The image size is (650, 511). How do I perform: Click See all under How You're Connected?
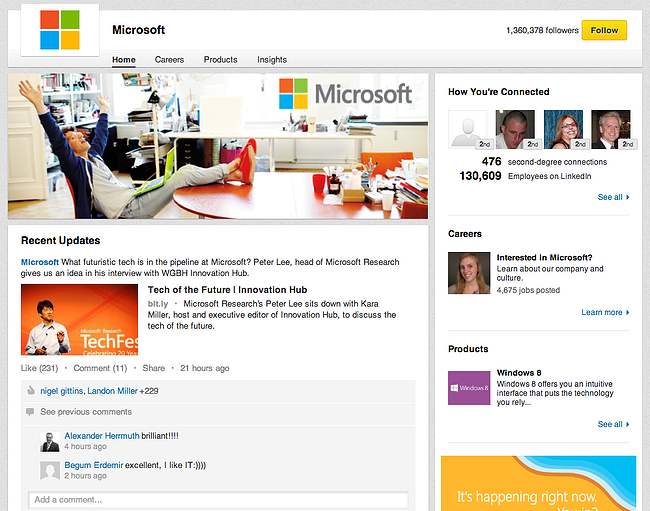613,197
